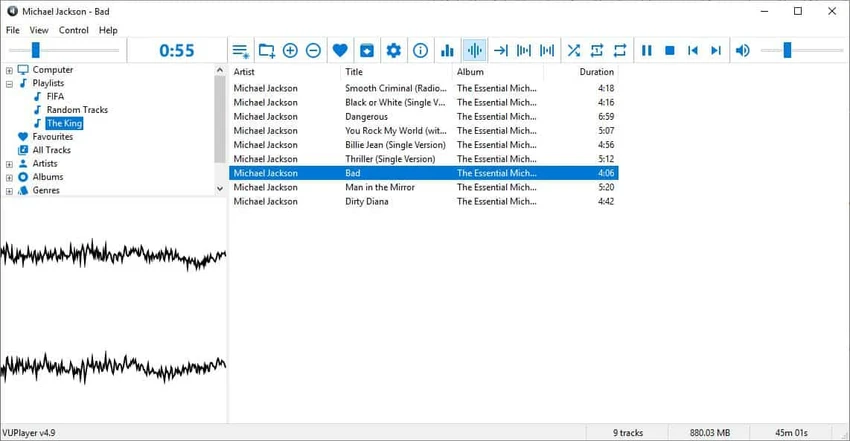Sort by the Artist column header
The image size is (850, 441).
pyautogui.click(x=285, y=72)
